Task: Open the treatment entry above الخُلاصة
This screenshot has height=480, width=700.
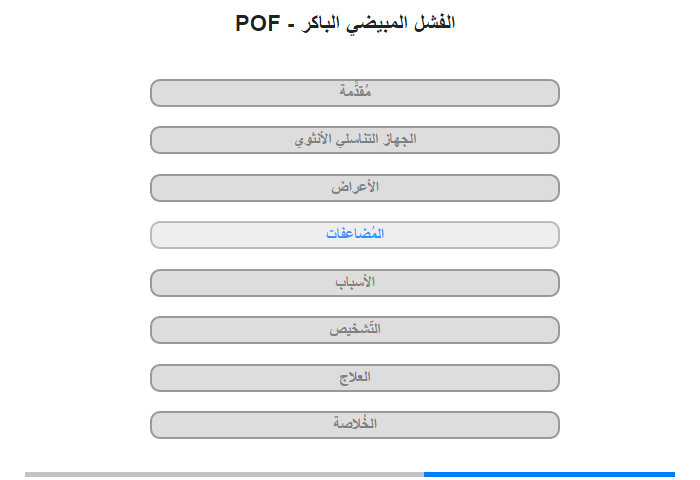Action: (355, 378)
